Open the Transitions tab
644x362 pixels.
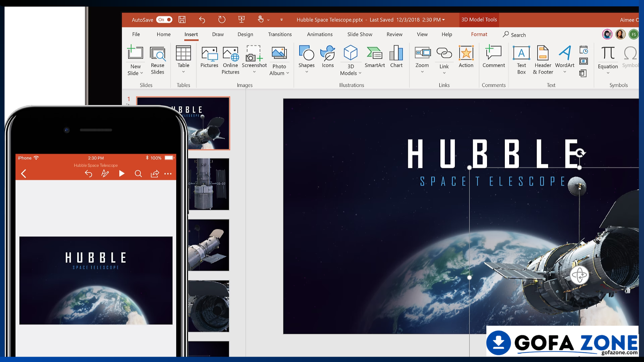click(280, 34)
